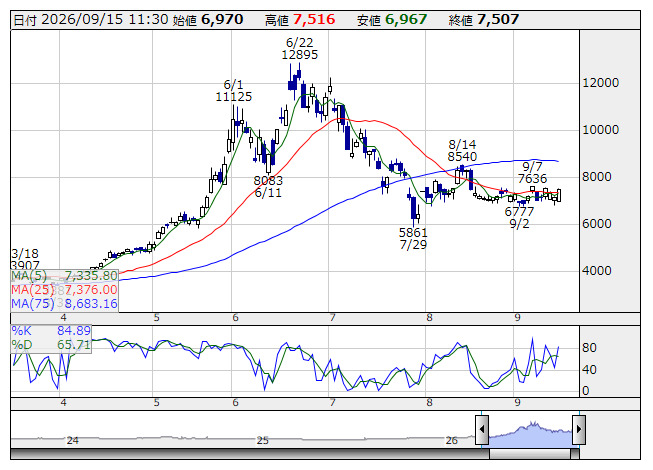Click the left range handle arrow in navigator
The image size is (653, 470).
[x=482, y=429]
